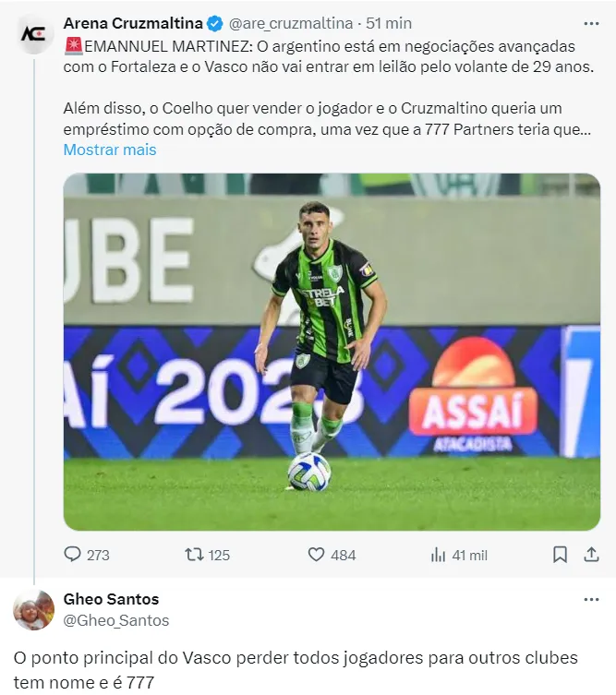The image size is (616, 695).
Task: Open more options on Arena Cruzmaltina tweet
Action: point(591,22)
